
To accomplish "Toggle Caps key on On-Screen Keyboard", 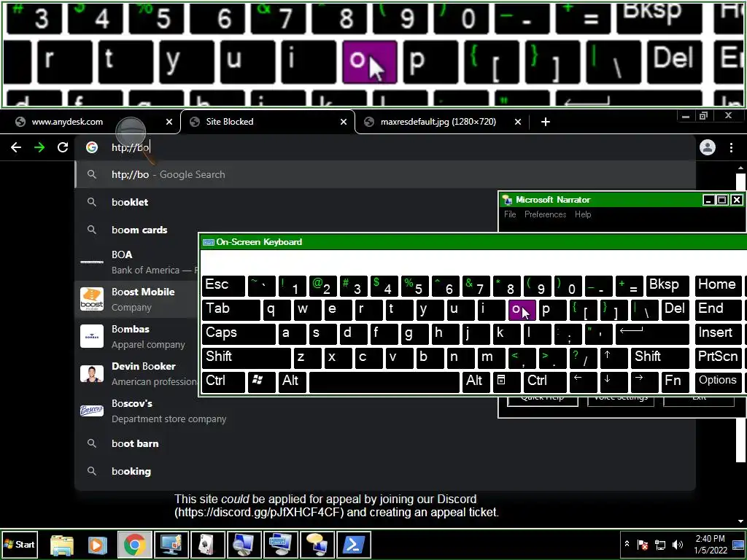I will pos(239,334).
